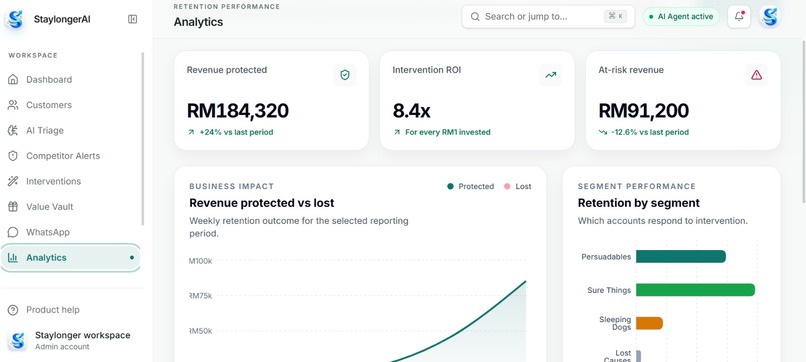This screenshot has height=362, width=806.
Task: Click the Dashboard home icon
Action: 13,80
